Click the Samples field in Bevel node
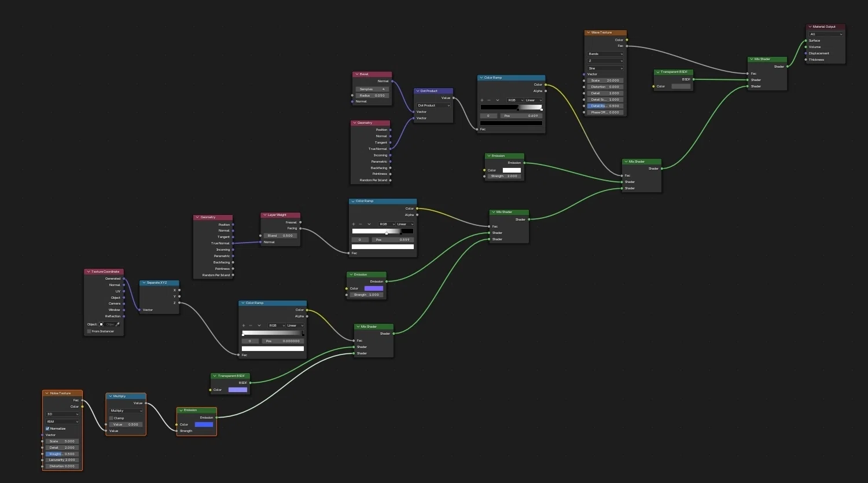 pos(373,89)
